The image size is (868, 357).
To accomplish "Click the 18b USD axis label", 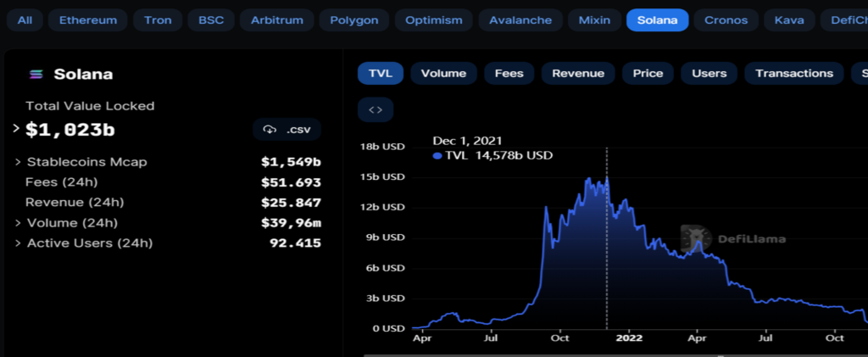I will click(382, 147).
